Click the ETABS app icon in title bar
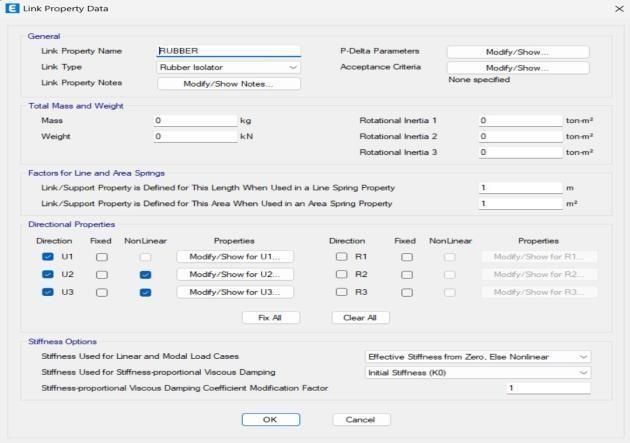The image size is (630, 443). [12, 9]
